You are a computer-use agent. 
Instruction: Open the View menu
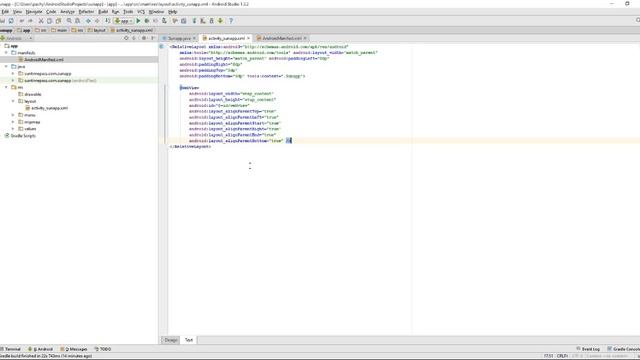(x=18, y=12)
